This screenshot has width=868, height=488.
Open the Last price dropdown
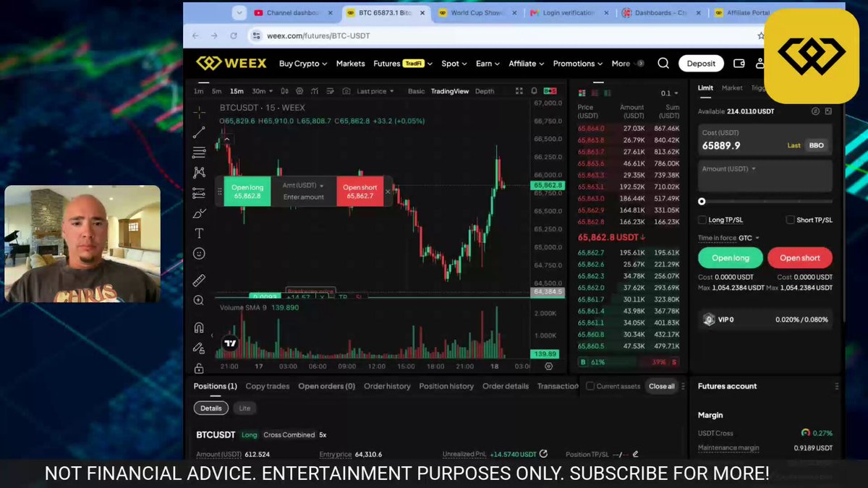point(375,91)
